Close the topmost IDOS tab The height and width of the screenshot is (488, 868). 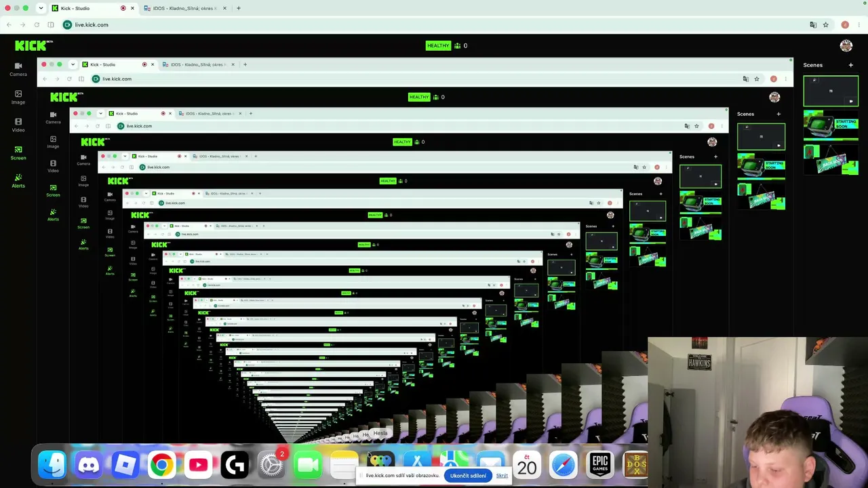point(226,8)
